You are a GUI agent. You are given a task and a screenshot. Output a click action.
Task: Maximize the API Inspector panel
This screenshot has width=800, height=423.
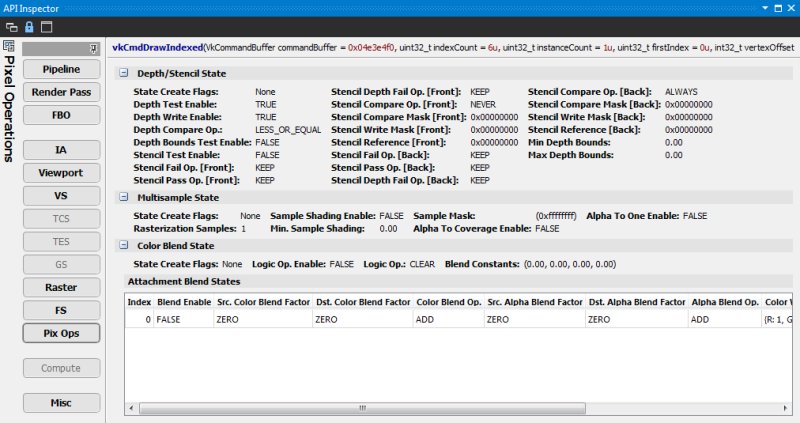(778, 7)
